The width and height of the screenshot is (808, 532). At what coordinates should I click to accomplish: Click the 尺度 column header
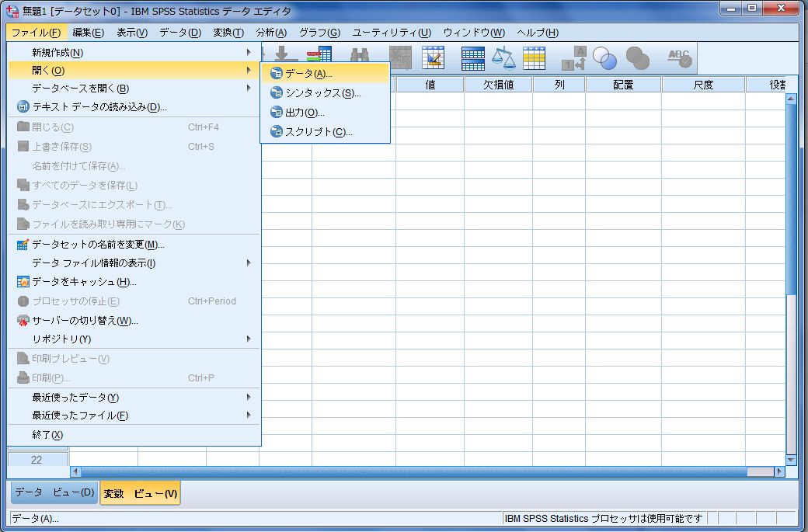tap(703, 85)
